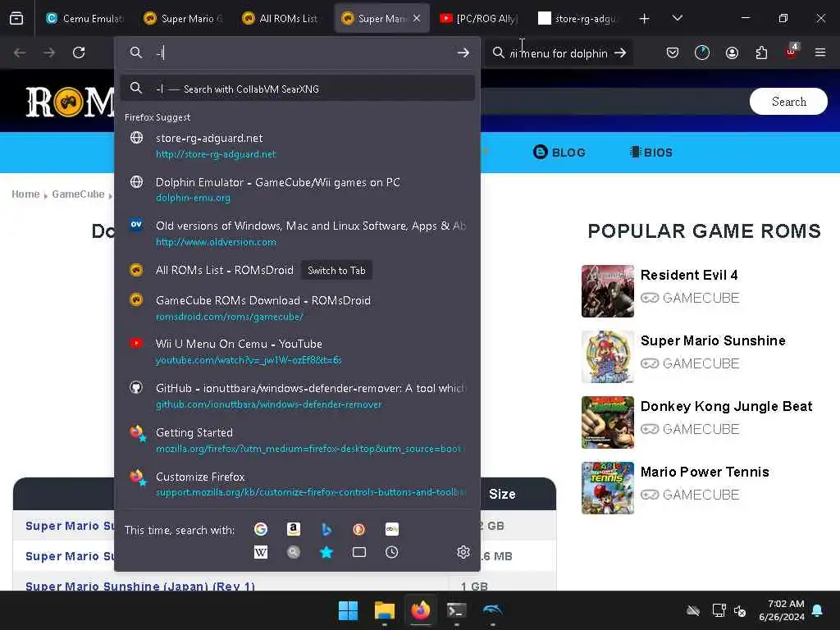Open the notification bell in the system tray
This screenshot has width=840, height=630.
pyautogui.click(x=818, y=610)
